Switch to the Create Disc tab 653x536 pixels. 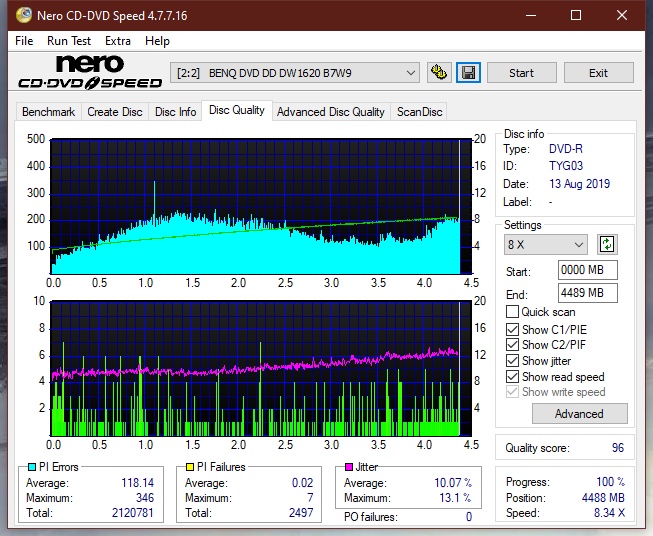point(115,112)
